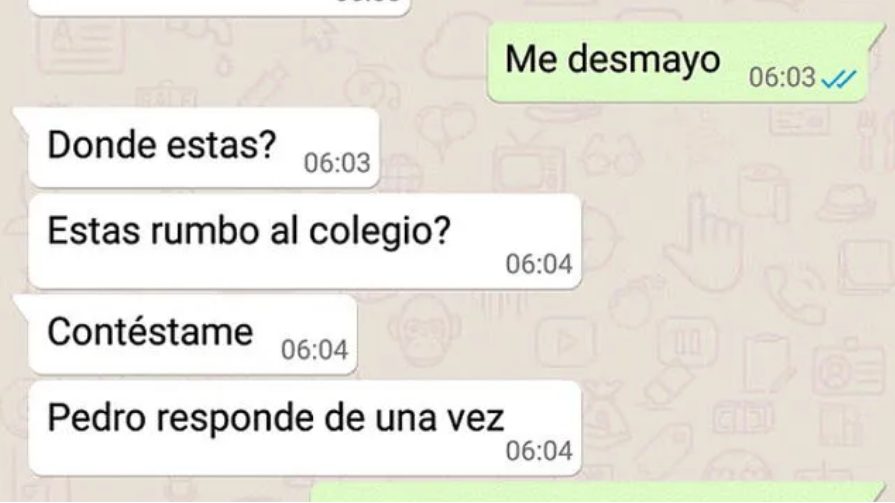This screenshot has height=503, width=895.
Task: Click the 06:04 timestamp under "Pedro responde" message
Action: click(539, 451)
